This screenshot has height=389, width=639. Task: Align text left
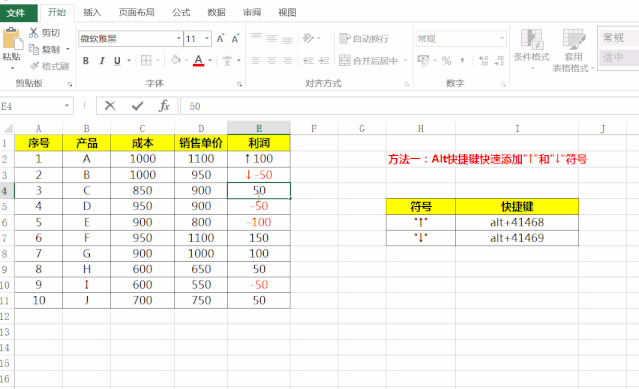click(256, 61)
